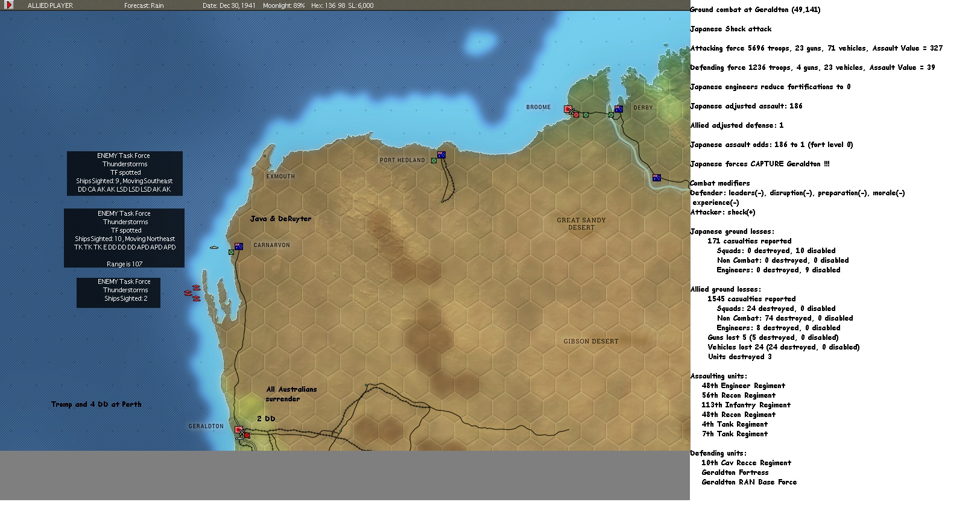This screenshot has height=505, width=980.
Task: Click the 'Units destroyed 3' line
Action: click(739, 357)
